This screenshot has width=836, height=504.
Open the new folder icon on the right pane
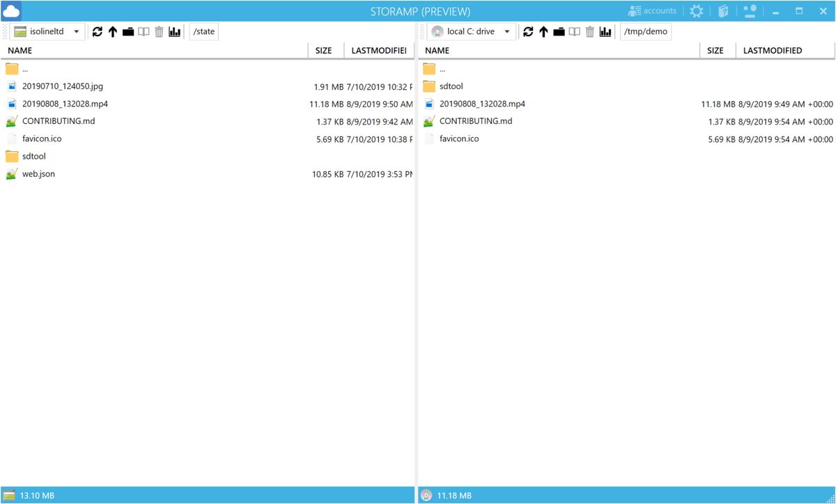coord(559,31)
